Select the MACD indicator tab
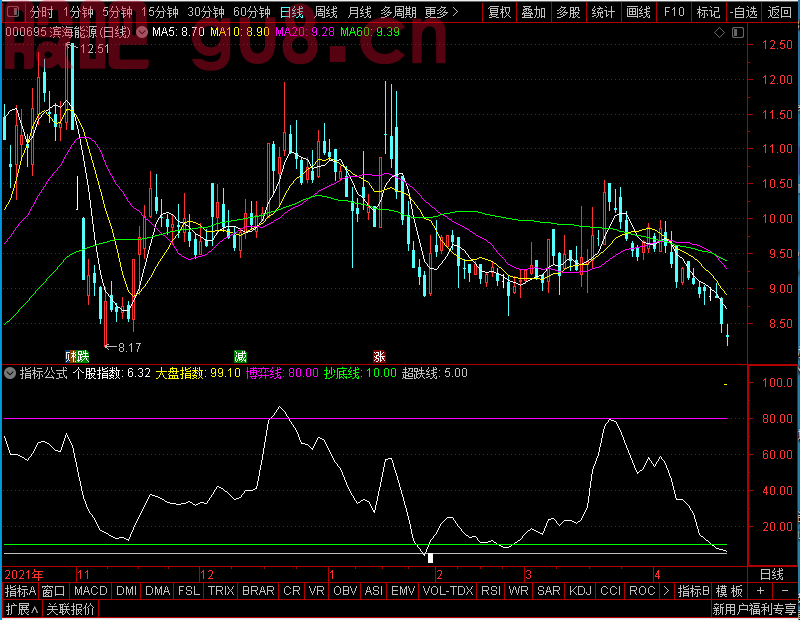Image resolution: width=800 pixels, height=620 pixels. tap(91, 591)
